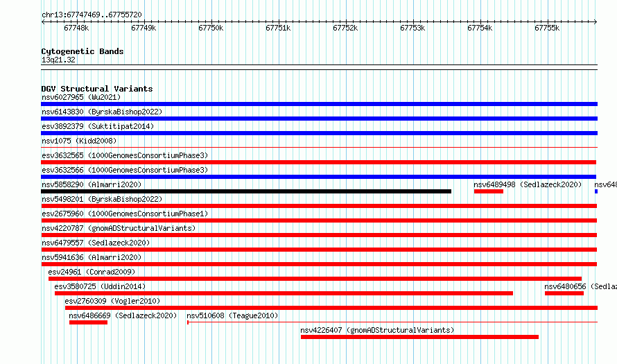Click the nsv4226407 (gnomADStructuralVariants) label
617x364 pixels.
click(377, 330)
